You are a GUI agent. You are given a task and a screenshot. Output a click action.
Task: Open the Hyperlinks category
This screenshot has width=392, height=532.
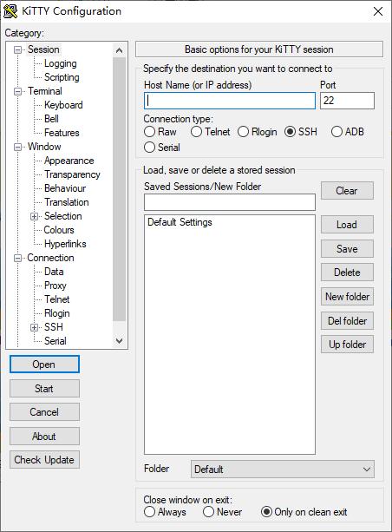pos(65,244)
